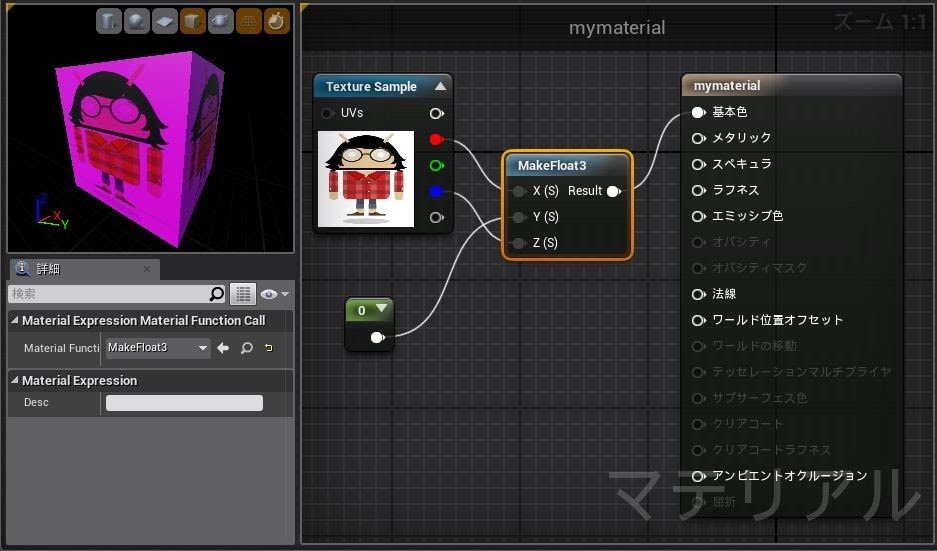
Task: Toggle the preview grid display
Action: pos(249,21)
